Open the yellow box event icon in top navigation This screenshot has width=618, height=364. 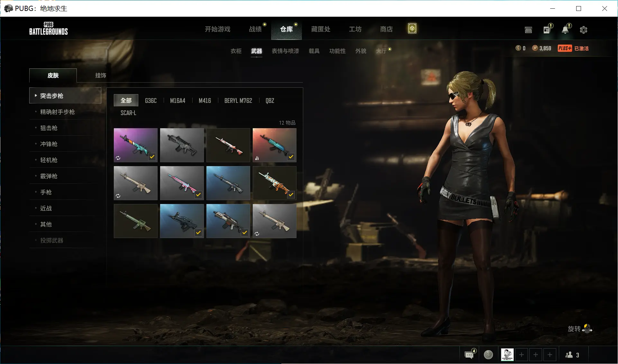click(412, 29)
